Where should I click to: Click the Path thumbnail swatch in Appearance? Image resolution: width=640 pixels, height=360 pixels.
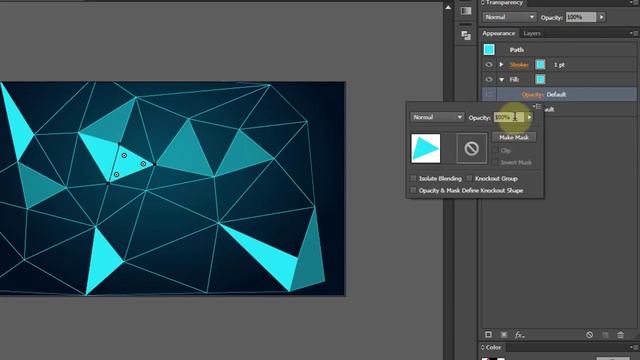[x=489, y=49]
